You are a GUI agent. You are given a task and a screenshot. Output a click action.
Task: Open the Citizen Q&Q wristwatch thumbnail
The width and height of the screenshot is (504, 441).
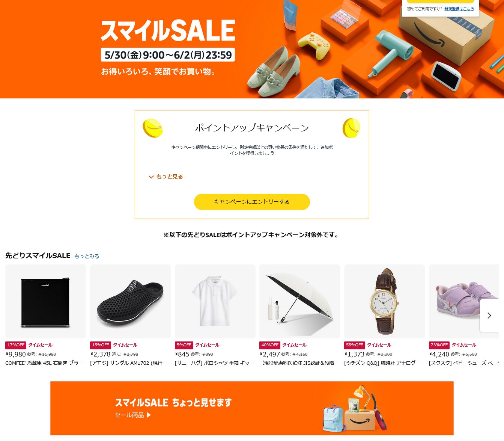click(x=384, y=301)
